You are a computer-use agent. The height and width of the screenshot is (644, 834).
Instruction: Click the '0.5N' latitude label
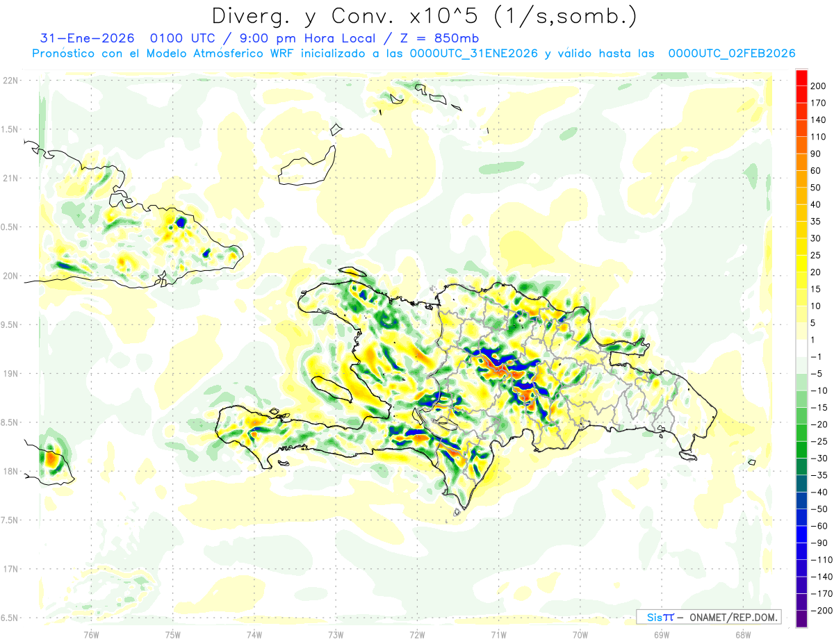tap(10, 227)
